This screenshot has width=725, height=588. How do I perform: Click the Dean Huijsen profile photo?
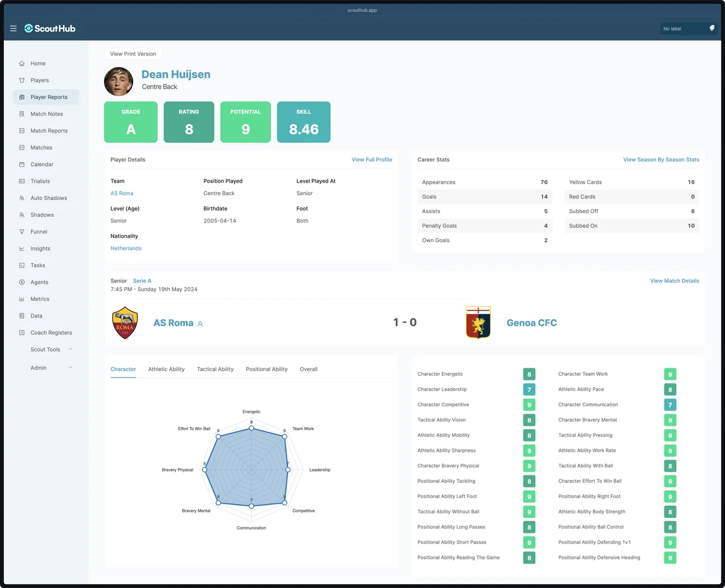[119, 81]
